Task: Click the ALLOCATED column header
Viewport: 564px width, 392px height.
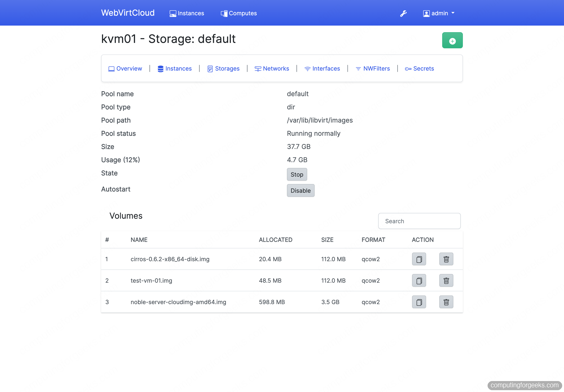Action: (275, 240)
